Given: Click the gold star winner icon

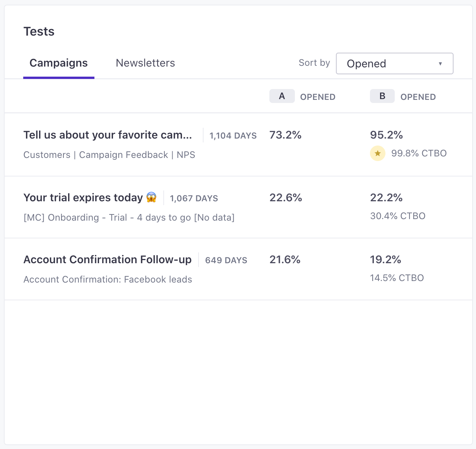Looking at the screenshot, I should click(x=377, y=154).
